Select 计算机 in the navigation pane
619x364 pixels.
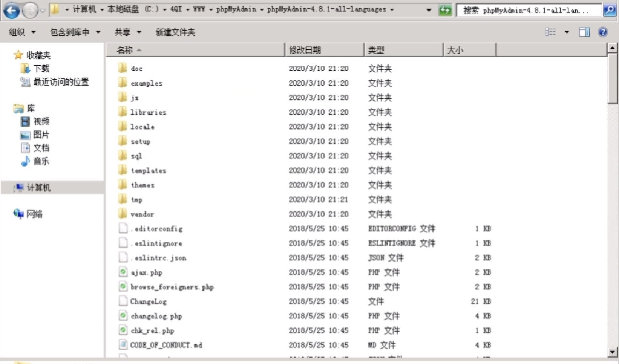coord(38,188)
